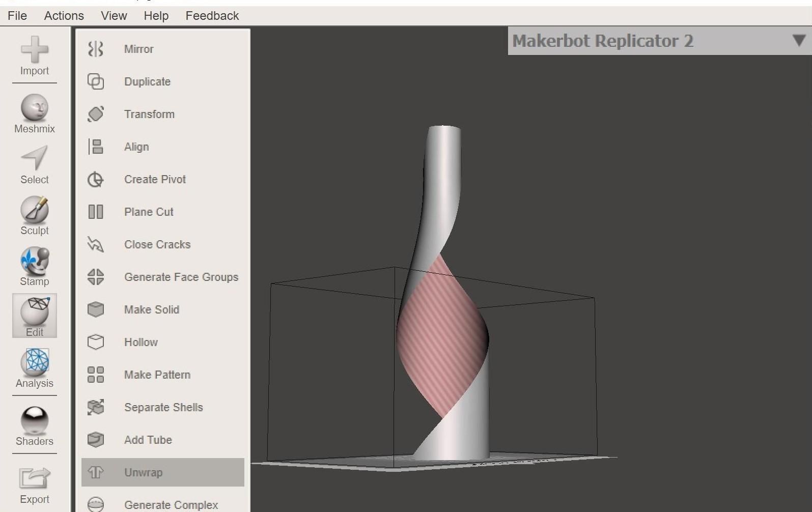Toggle the Edit tool panel
812x512 pixels.
click(35, 316)
